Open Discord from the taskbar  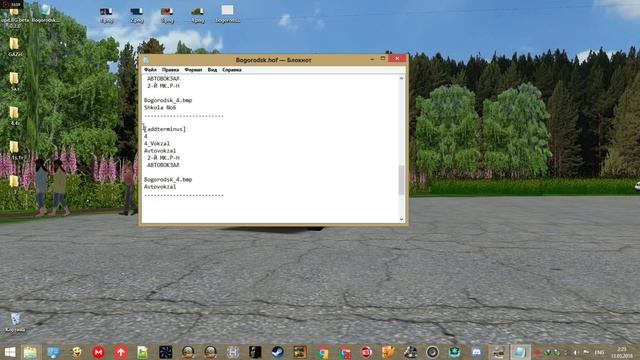tap(476, 352)
